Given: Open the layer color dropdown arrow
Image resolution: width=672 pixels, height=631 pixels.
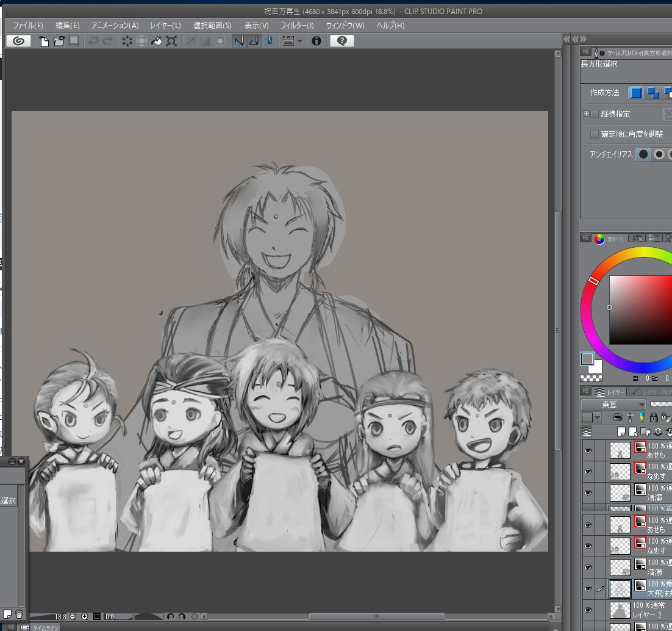Looking at the screenshot, I should 598,417.
